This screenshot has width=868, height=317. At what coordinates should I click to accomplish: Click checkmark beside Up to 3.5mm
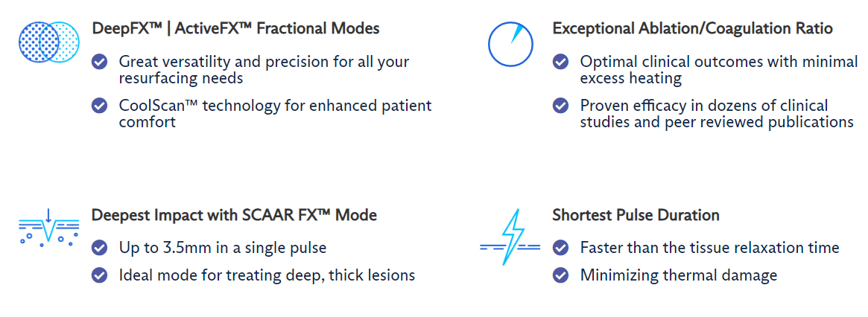[x=100, y=248]
